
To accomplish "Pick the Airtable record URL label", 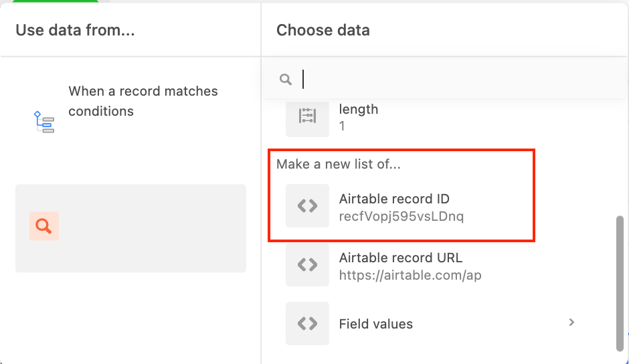I will (400, 258).
